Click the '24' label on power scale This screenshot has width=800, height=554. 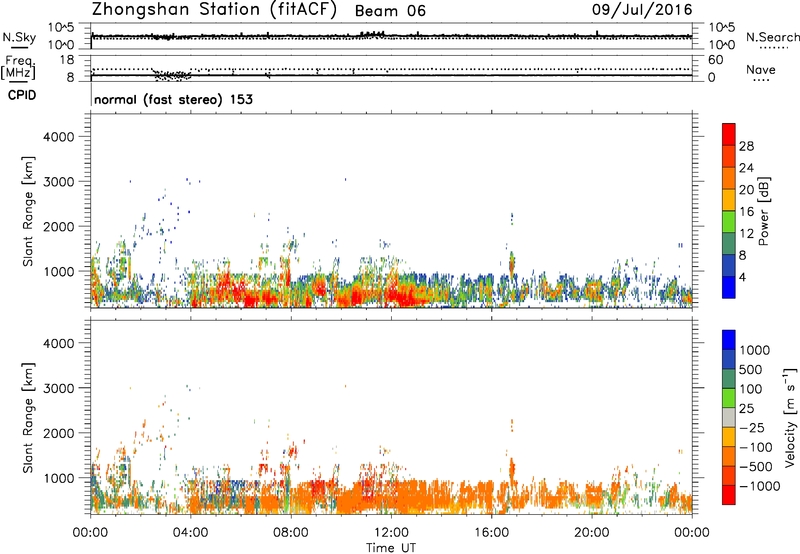(746, 168)
